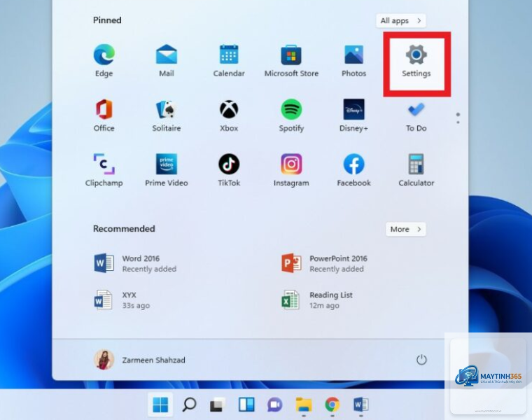This screenshot has width=532, height=420.
Task: Open the Prime Video app
Action: (167, 170)
